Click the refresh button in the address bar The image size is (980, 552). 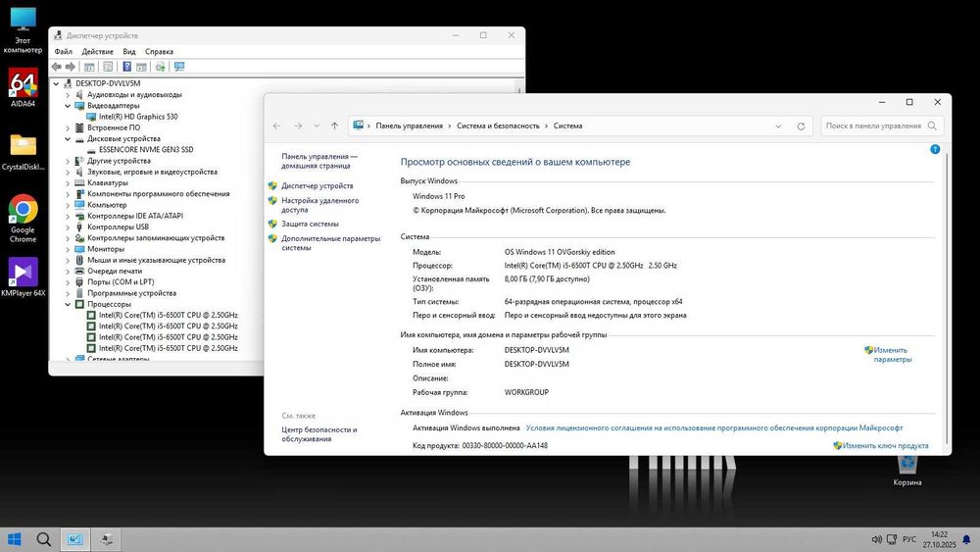tap(801, 125)
